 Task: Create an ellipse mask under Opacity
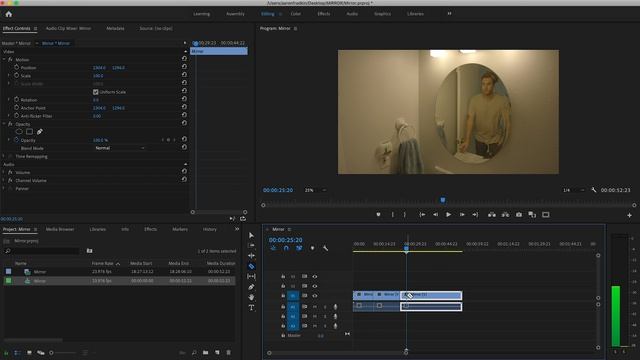19,131
